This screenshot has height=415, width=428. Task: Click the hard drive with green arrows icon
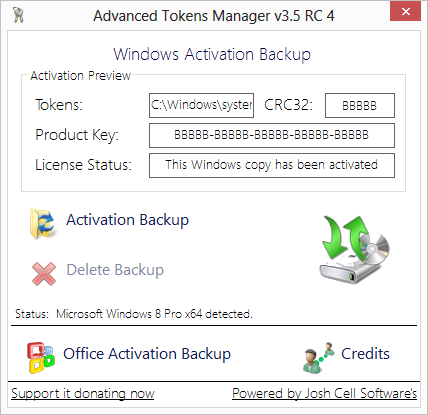(x=355, y=249)
